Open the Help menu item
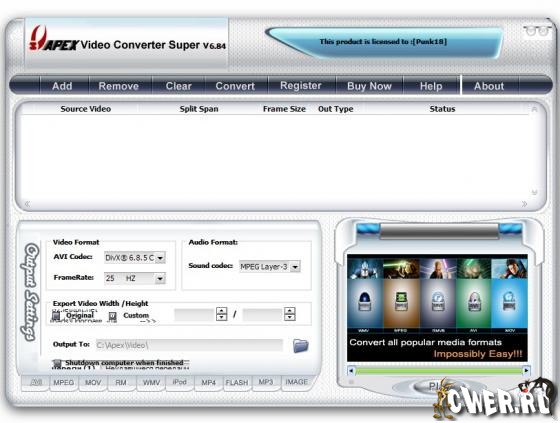 tap(431, 86)
